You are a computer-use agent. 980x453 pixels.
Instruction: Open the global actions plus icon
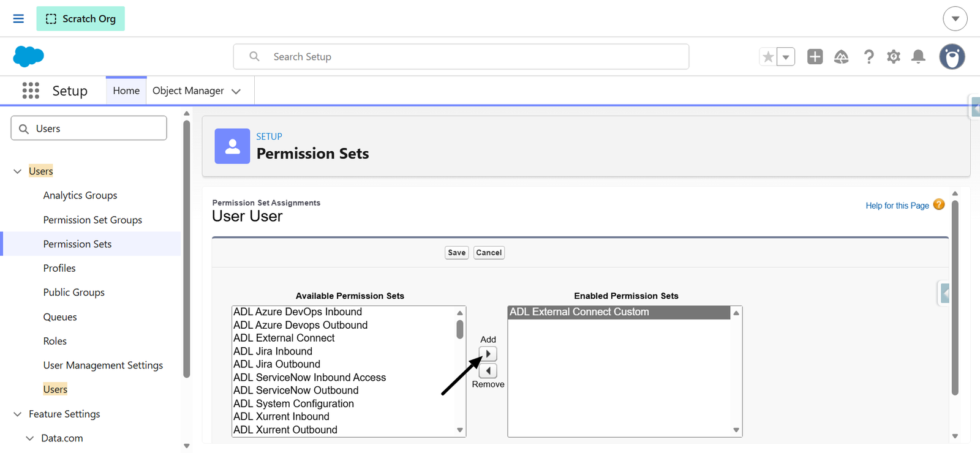pyautogui.click(x=815, y=57)
